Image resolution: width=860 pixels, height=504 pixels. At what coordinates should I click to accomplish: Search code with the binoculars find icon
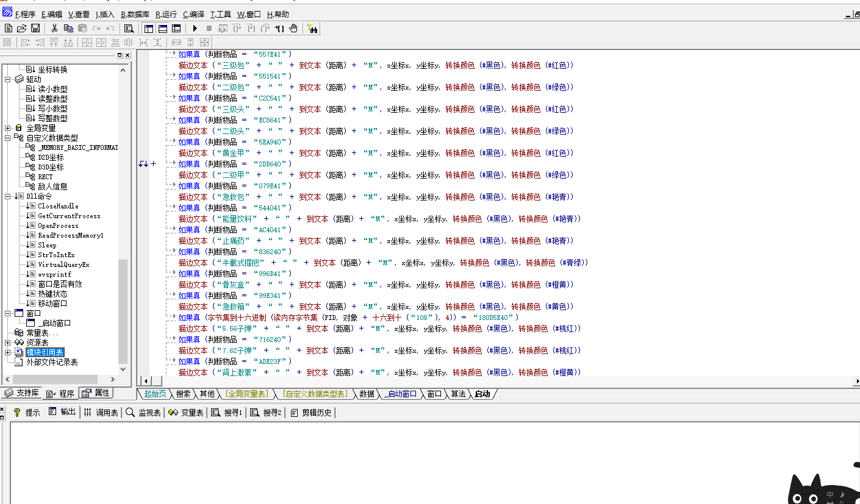coord(313,28)
